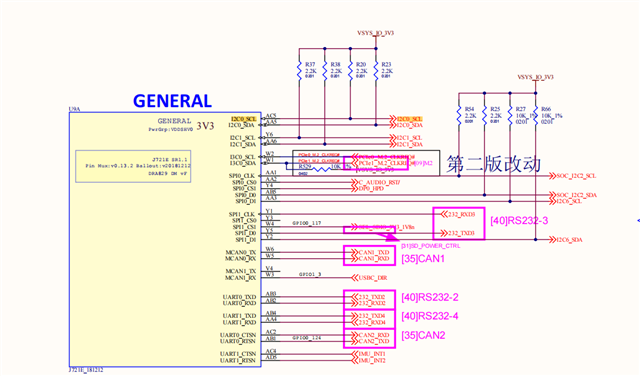Click the [35]CAN2 annotation
The height and width of the screenshot is (376, 640).
[x=423, y=336]
